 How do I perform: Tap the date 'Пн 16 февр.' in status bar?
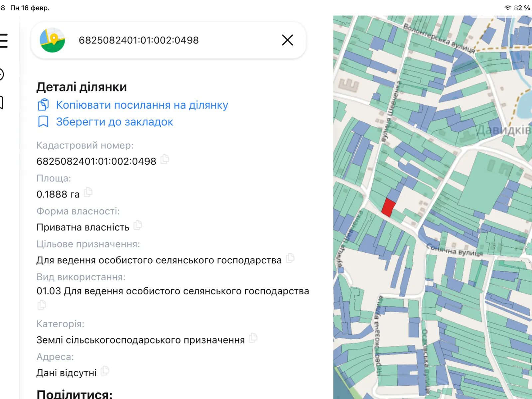pos(30,8)
